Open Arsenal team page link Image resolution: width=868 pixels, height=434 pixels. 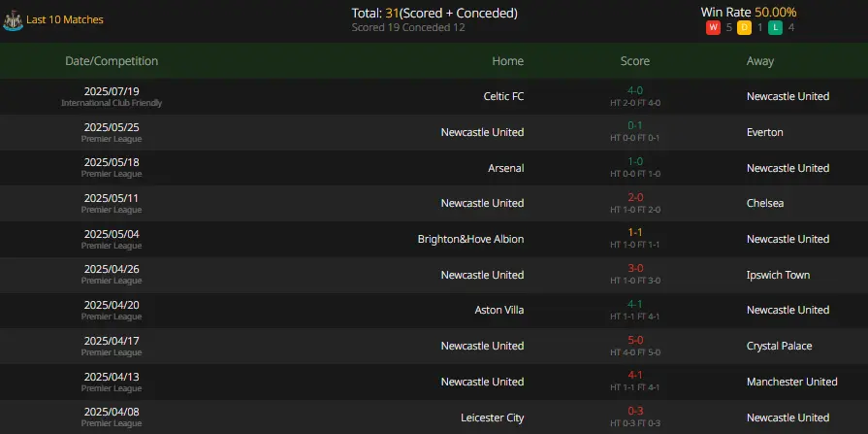pyautogui.click(x=506, y=168)
